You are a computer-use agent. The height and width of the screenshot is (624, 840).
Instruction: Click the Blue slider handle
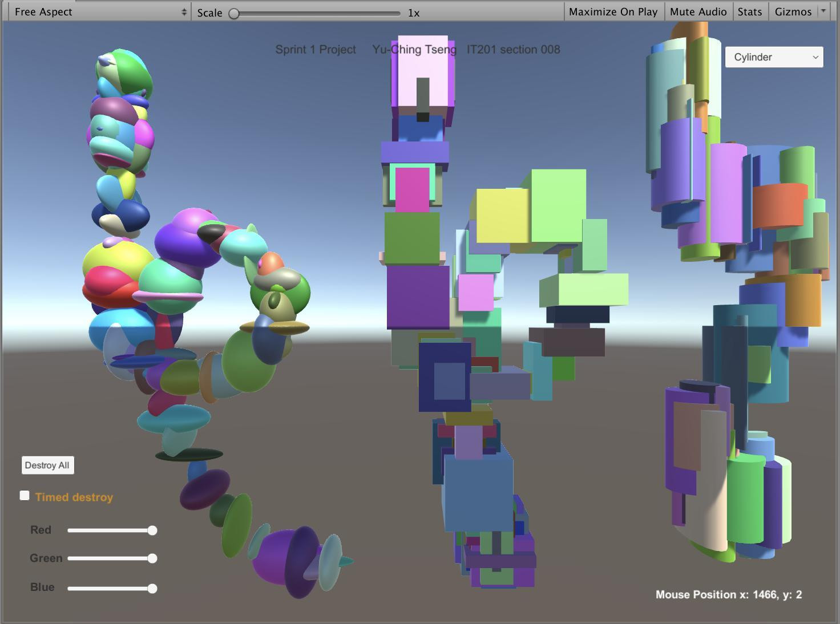point(152,587)
